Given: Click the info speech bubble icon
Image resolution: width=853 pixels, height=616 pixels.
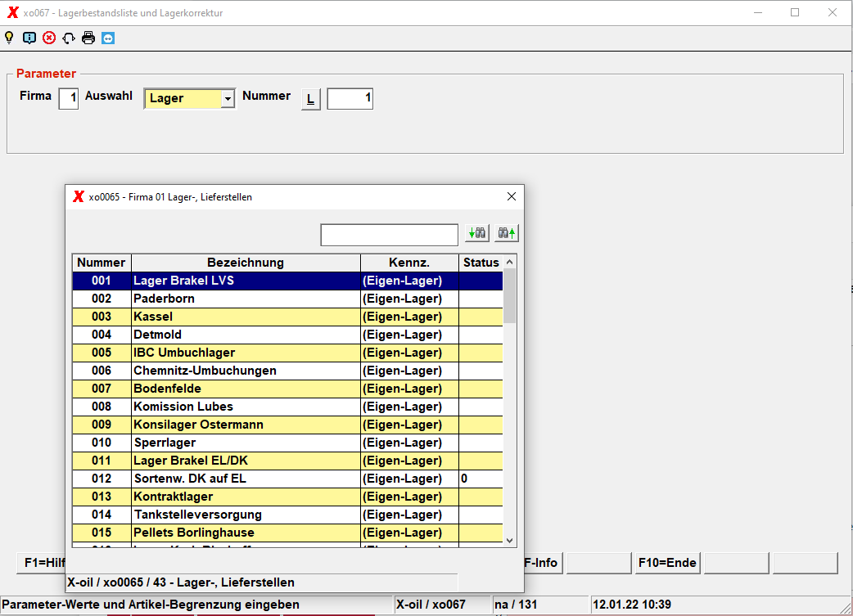Looking at the screenshot, I should (x=29, y=38).
